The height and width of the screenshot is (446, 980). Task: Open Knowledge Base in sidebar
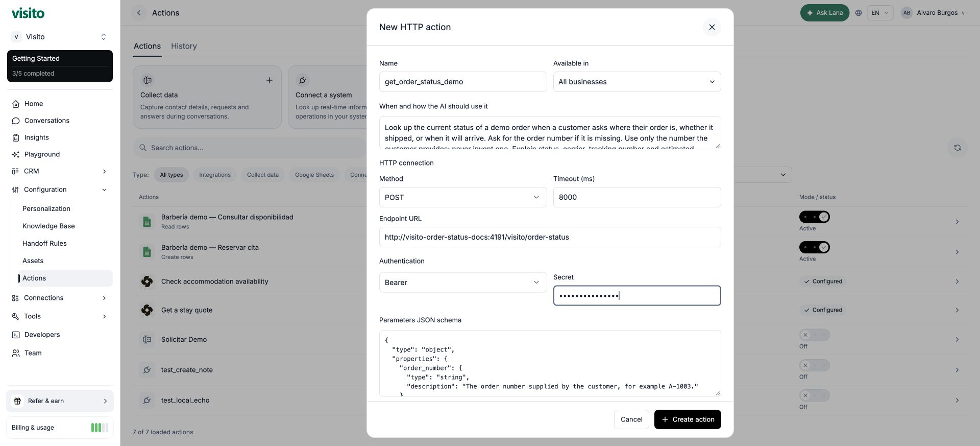tap(48, 226)
